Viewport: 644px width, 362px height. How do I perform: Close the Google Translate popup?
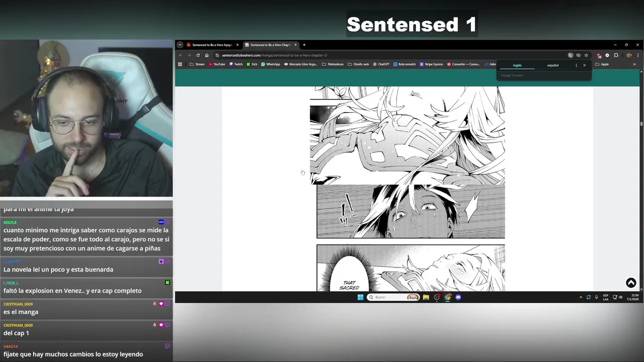click(584, 65)
